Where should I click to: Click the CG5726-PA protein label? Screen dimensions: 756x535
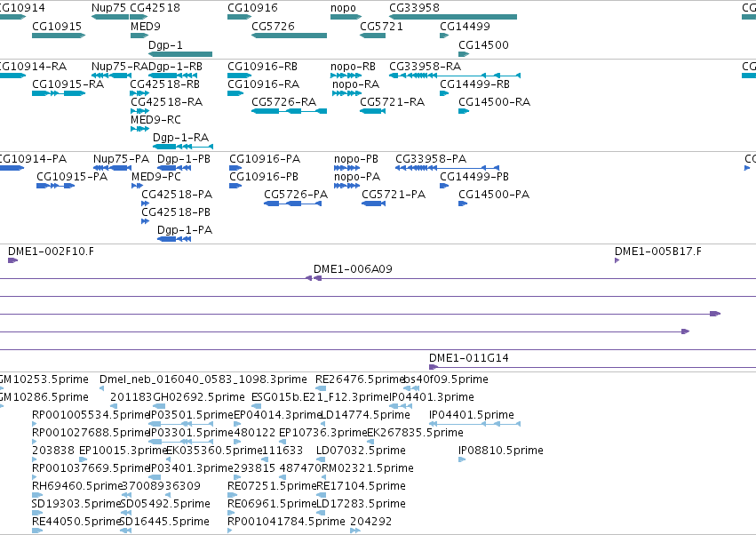[x=296, y=195]
